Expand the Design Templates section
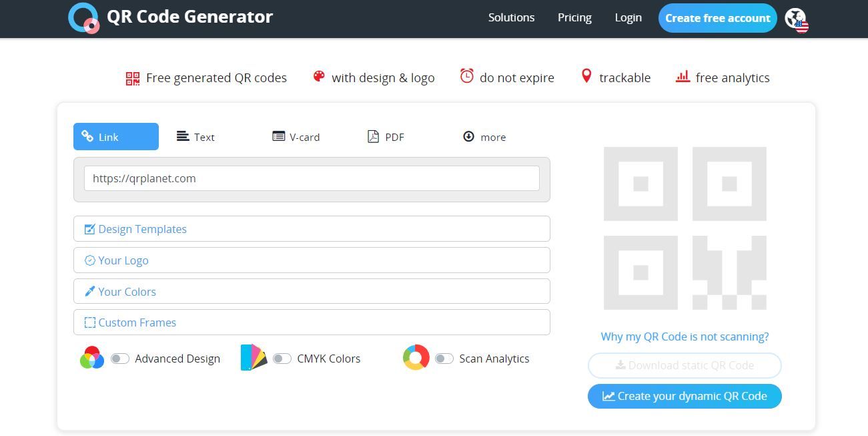The image size is (868, 436). click(x=142, y=228)
